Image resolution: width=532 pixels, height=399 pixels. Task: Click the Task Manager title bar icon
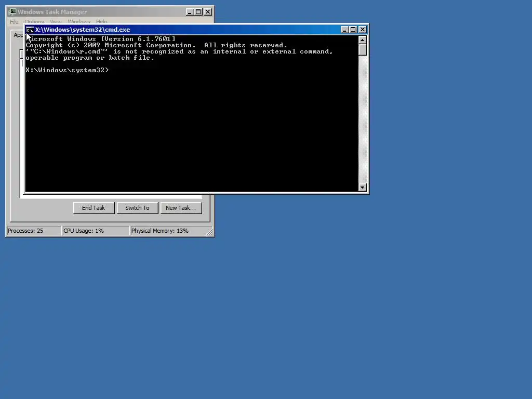12,12
